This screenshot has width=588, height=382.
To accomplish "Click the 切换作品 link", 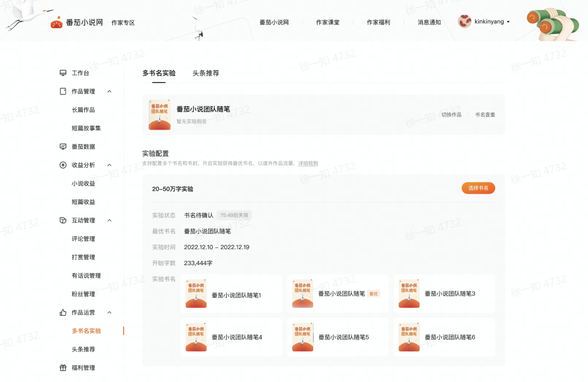I will tap(451, 115).
